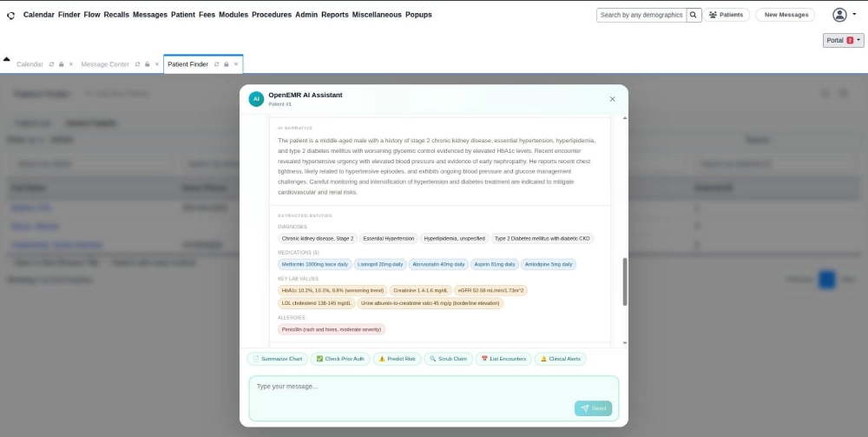Screen dimensions: 868x437
Task: Refresh the Calendar tab
Action: 51,64
